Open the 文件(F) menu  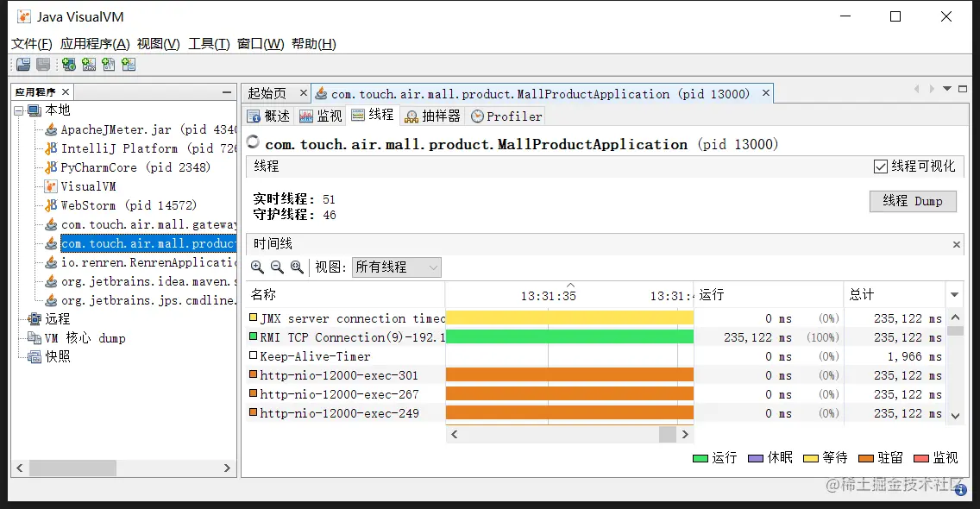click(x=31, y=44)
